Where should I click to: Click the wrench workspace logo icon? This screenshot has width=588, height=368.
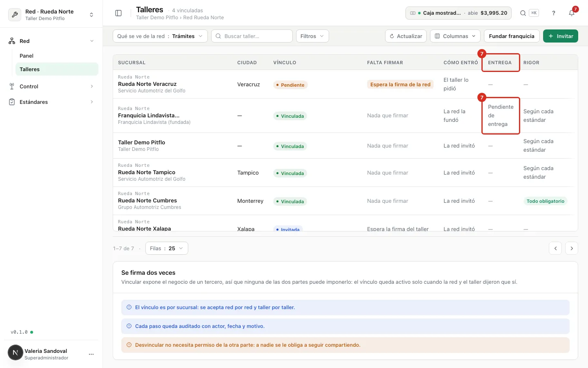point(15,15)
